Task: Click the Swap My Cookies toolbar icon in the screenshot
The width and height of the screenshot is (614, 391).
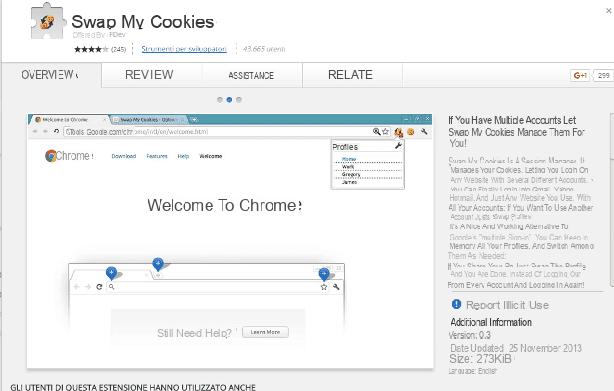Action: tap(398, 132)
